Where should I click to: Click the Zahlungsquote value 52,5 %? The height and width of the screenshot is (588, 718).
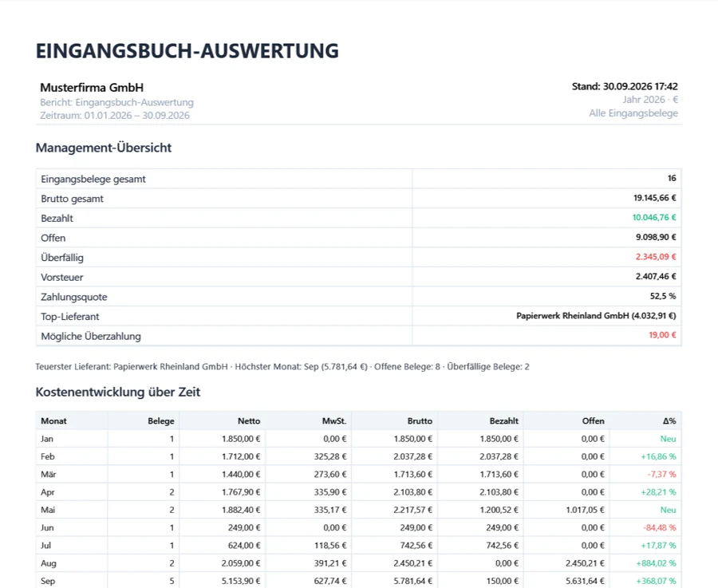tap(663, 296)
